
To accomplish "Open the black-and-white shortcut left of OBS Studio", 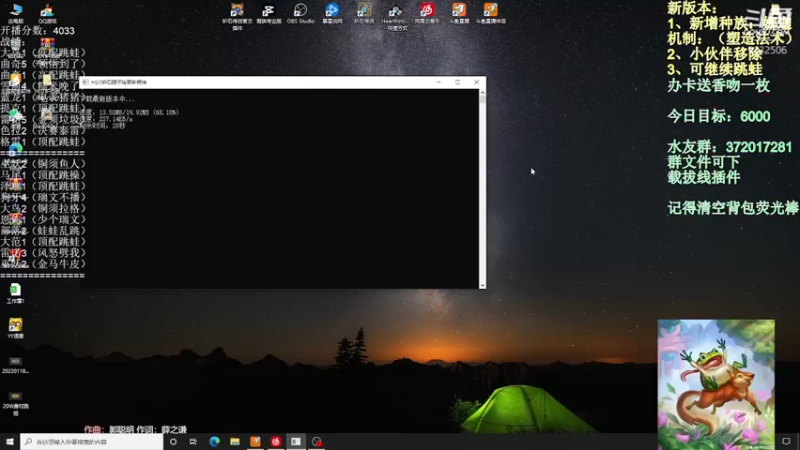I will (269, 13).
